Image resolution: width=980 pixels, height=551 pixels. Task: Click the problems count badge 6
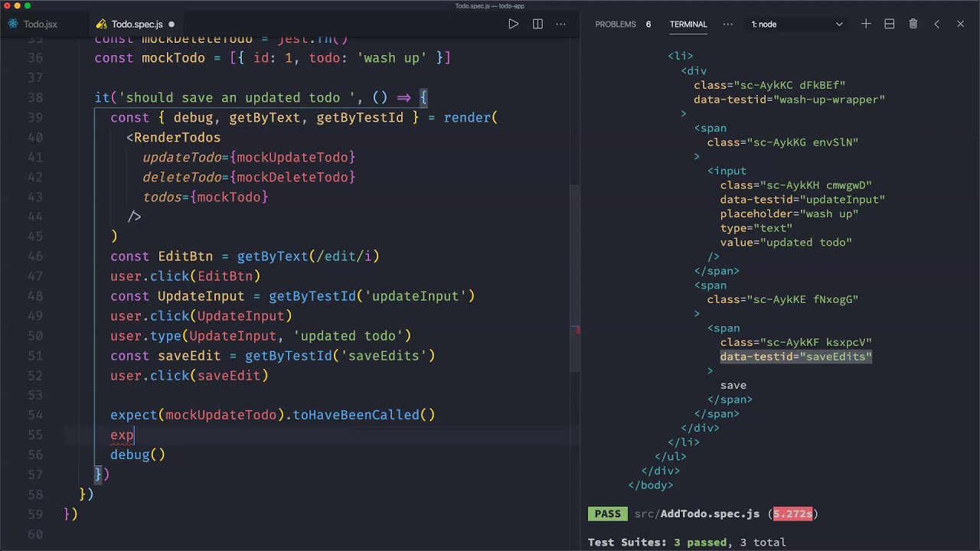(648, 24)
